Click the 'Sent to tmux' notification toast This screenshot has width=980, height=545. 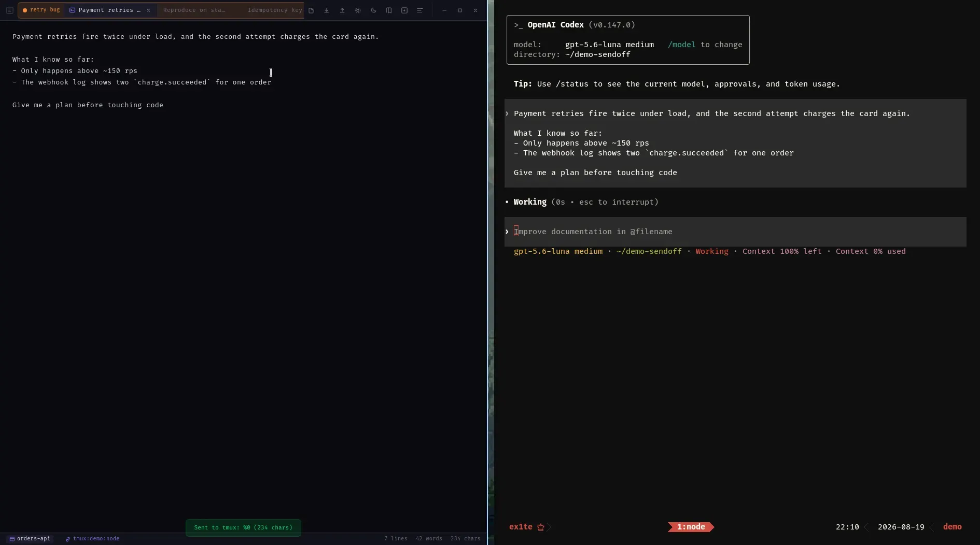(x=243, y=527)
